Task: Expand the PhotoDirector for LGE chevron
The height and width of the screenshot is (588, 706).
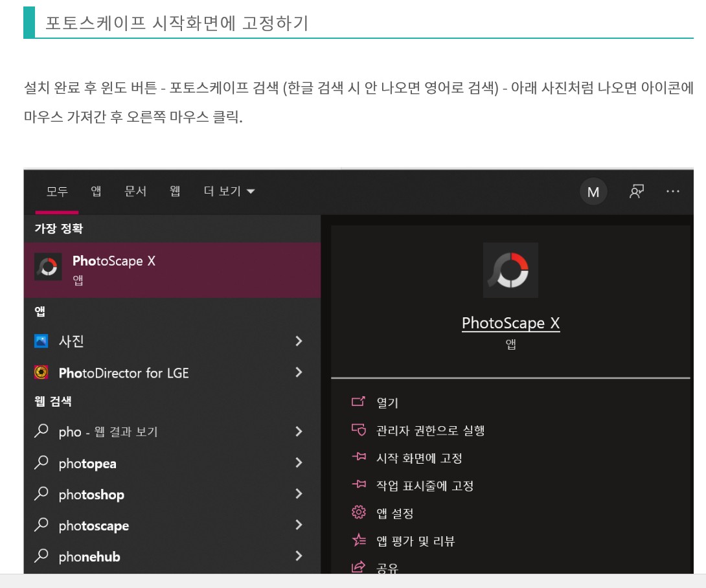Action: [299, 372]
